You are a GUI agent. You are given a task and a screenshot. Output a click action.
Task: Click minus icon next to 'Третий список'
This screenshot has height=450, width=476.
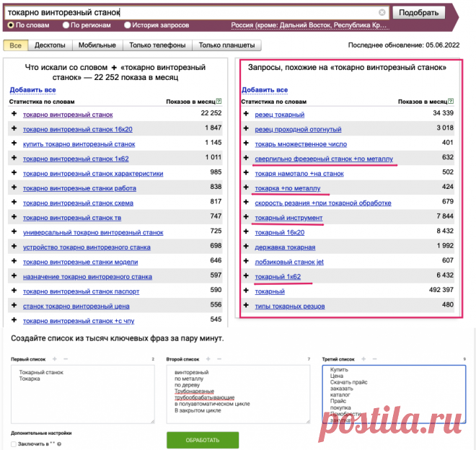[374, 359]
